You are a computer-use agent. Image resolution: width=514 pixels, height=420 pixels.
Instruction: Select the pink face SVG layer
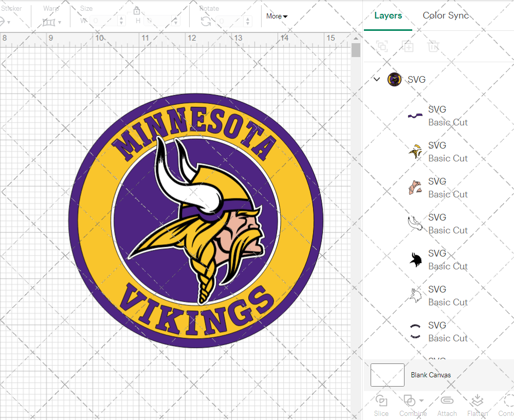[x=438, y=188]
